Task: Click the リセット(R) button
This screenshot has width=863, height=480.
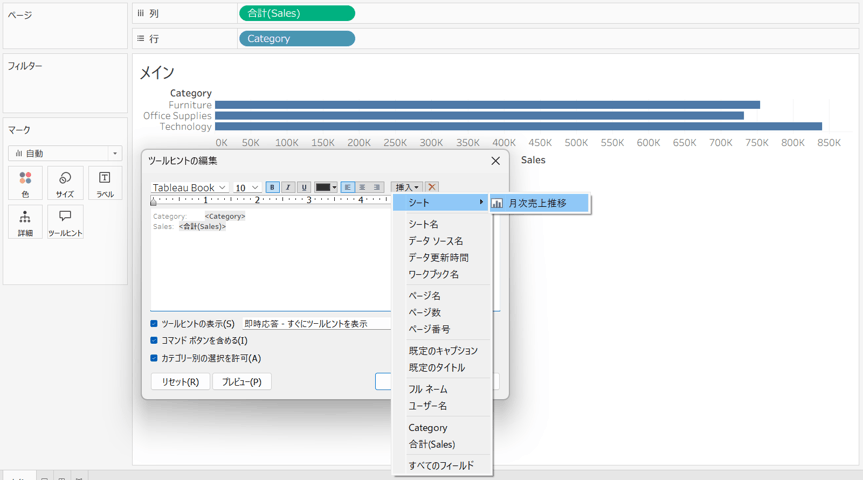Action: 181,381
